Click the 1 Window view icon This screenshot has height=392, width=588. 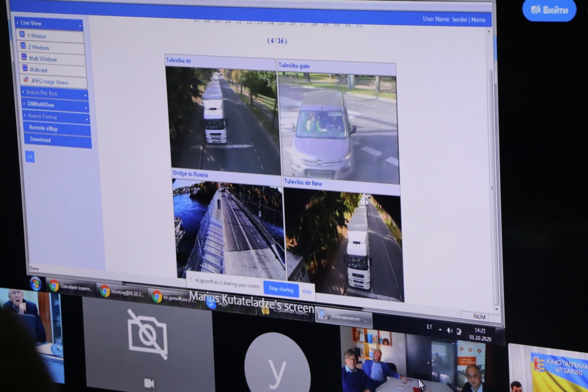click(x=22, y=34)
